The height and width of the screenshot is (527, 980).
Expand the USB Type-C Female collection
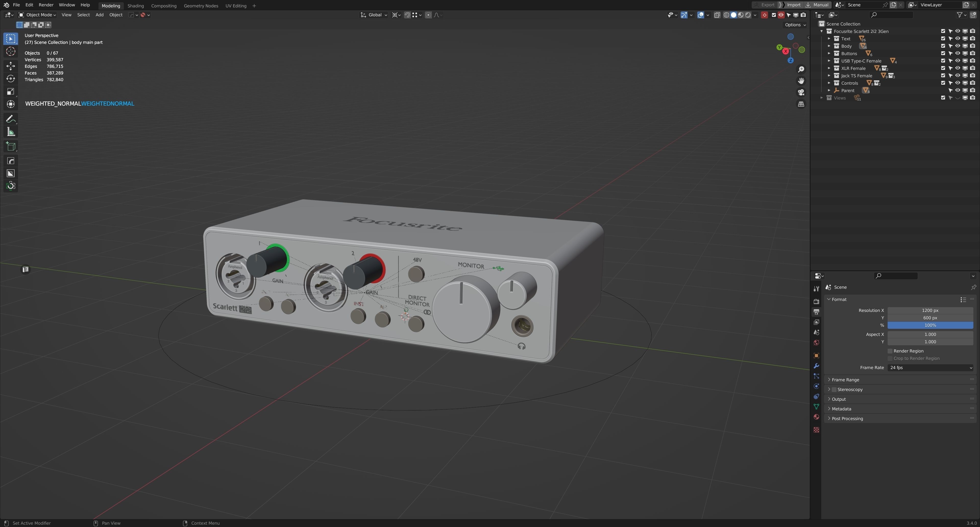tap(829, 61)
